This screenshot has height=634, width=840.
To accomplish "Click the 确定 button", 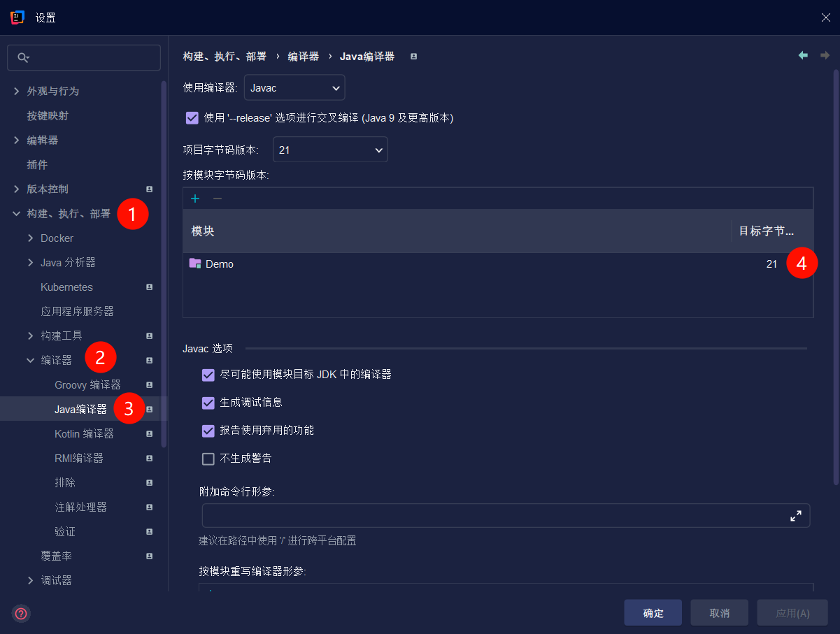I will point(653,612).
